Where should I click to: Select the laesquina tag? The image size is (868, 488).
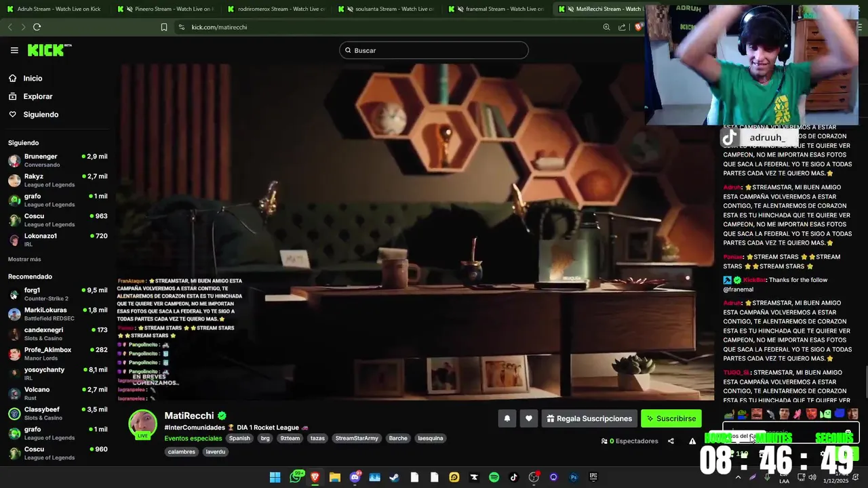point(431,439)
